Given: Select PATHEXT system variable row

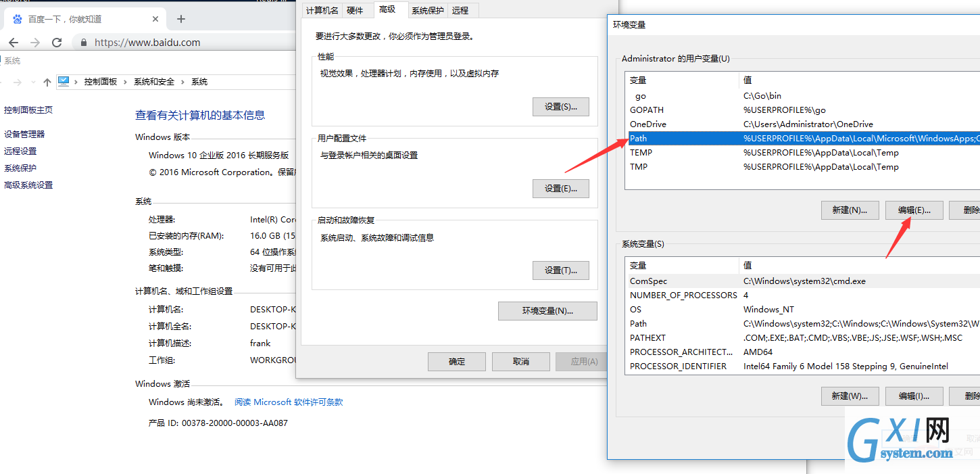Looking at the screenshot, I should click(x=803, y=338).
